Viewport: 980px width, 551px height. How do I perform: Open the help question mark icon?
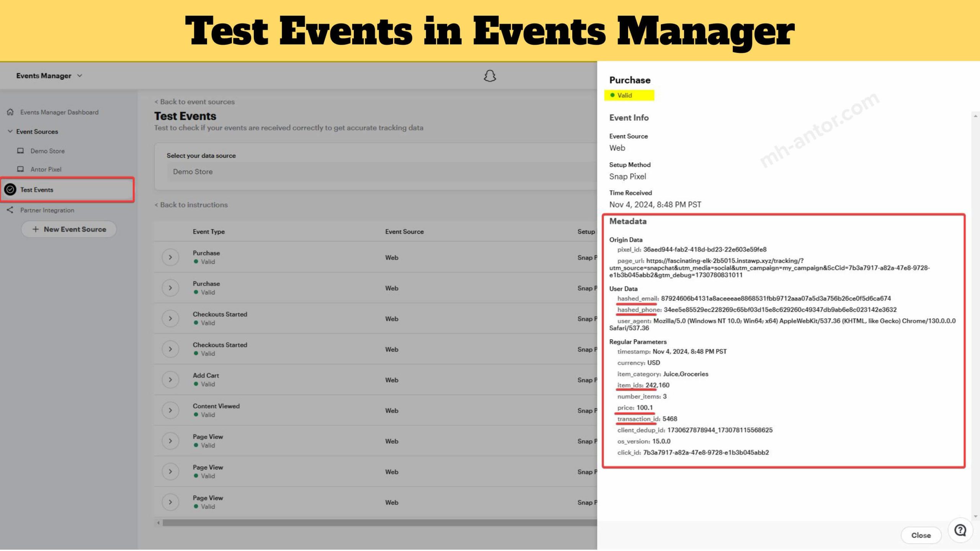click(960, 530)
